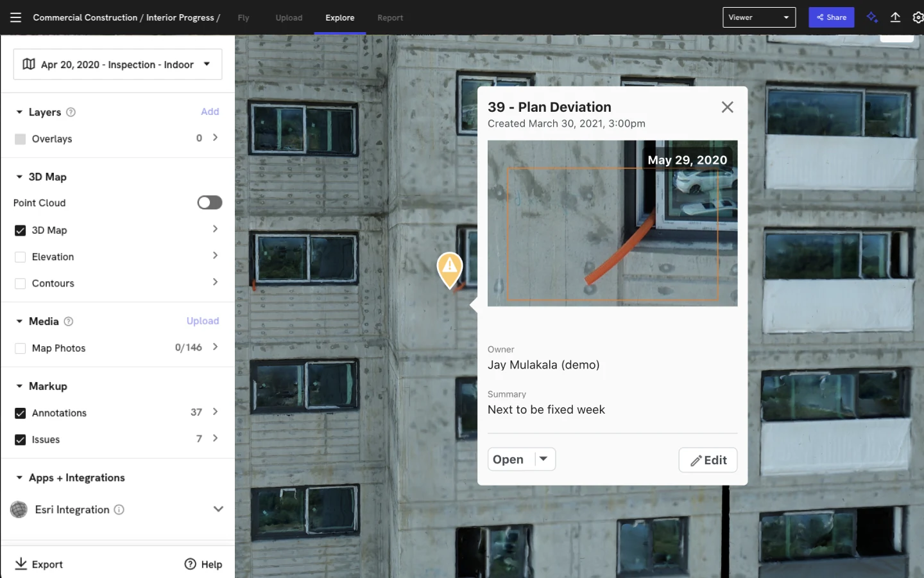Open the May 29, 2020 issue photo

[612, 223]
